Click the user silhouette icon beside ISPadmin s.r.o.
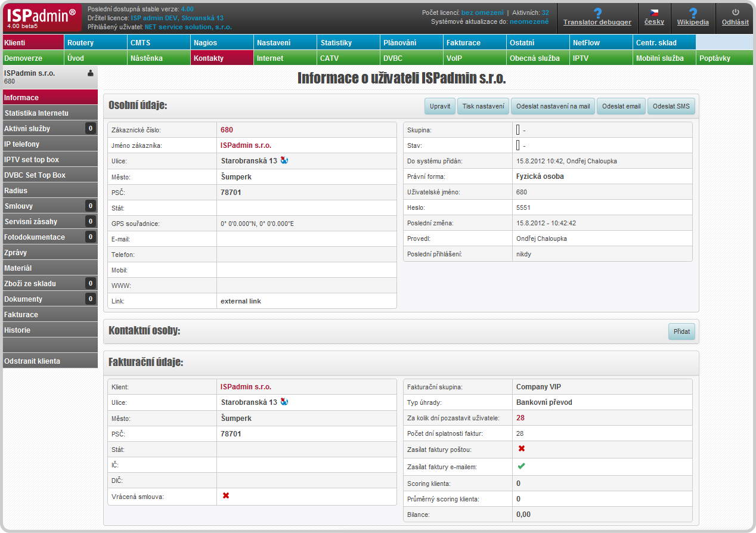This screenshot has height=533, width=756. tap(90, 73)
